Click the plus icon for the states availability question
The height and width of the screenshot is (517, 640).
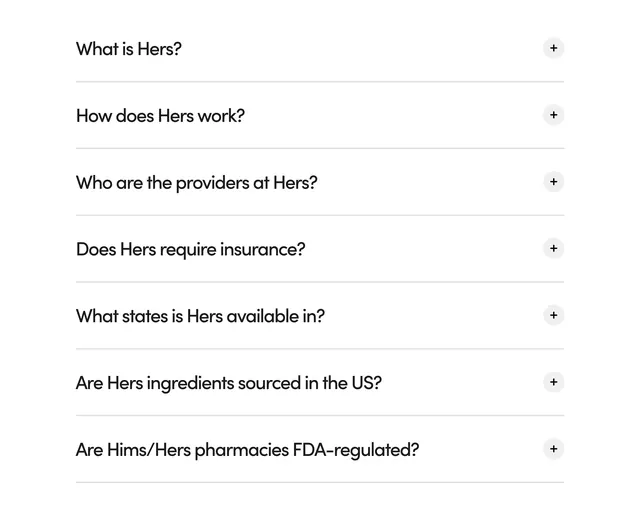(553, 315)
